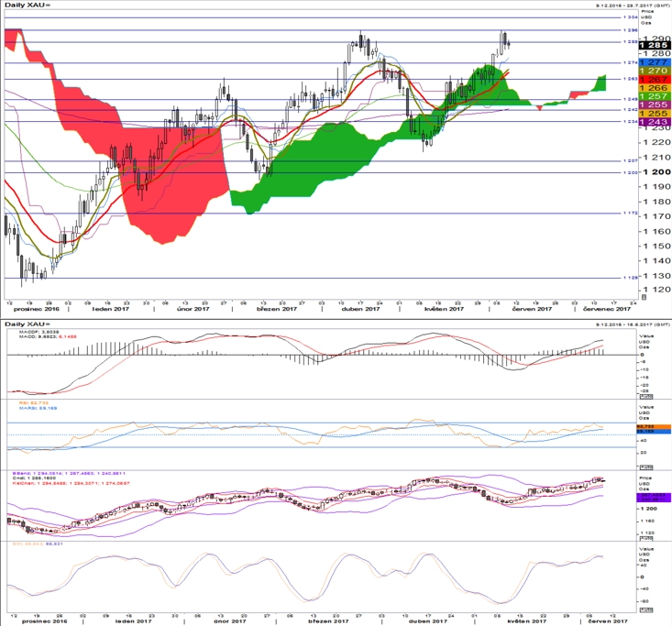Click prosinec 2016 on the lower time axis
The width and height of the screenshot is (672, 626).
pos(45,621)
